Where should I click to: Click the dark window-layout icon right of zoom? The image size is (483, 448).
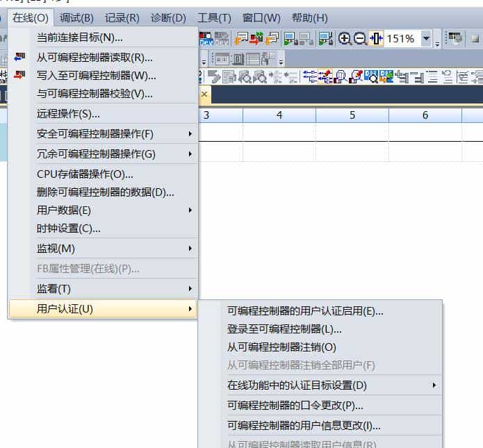(x=455, y=38)
